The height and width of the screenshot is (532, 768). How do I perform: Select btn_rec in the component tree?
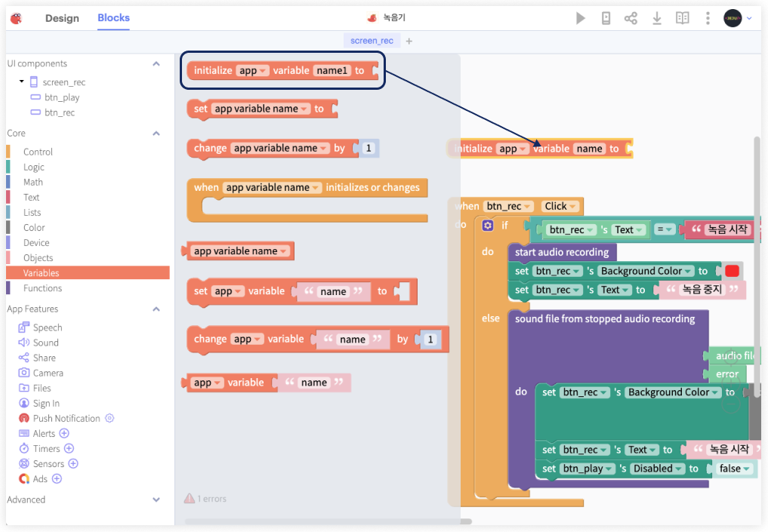pos(59,112)
